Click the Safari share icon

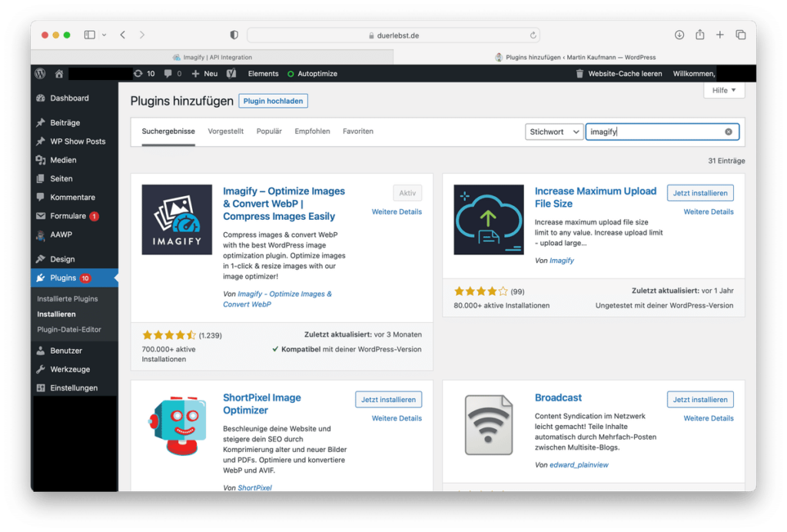[x=699, y=34]
